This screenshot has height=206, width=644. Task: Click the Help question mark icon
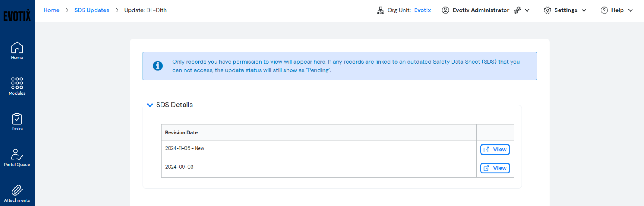click(x=604, y=10)
